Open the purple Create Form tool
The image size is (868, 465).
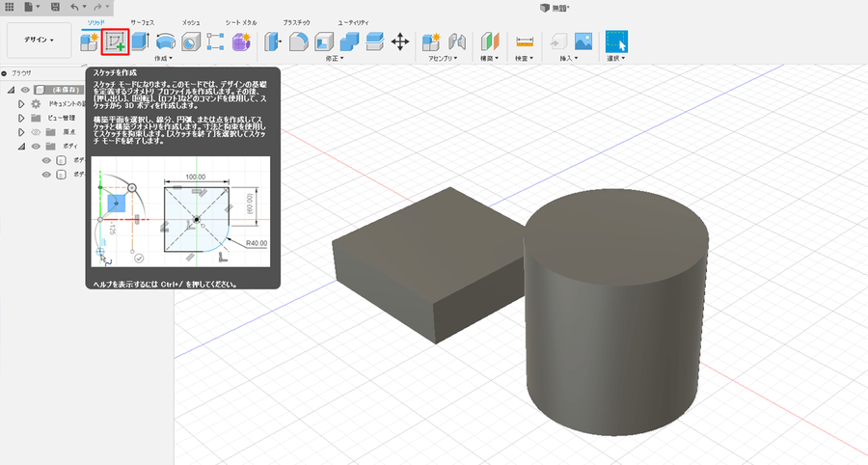(241, 41)
